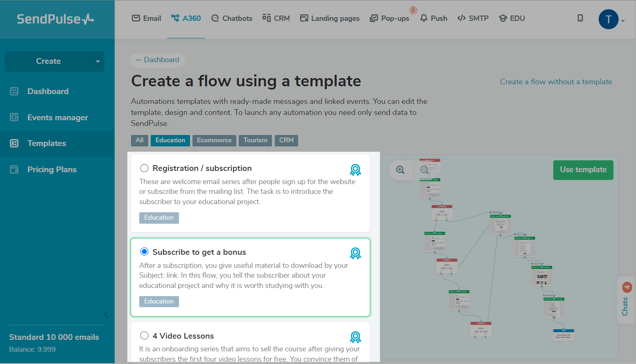
Task: Open Events manager from sidebar
Action: pos(57,117)
